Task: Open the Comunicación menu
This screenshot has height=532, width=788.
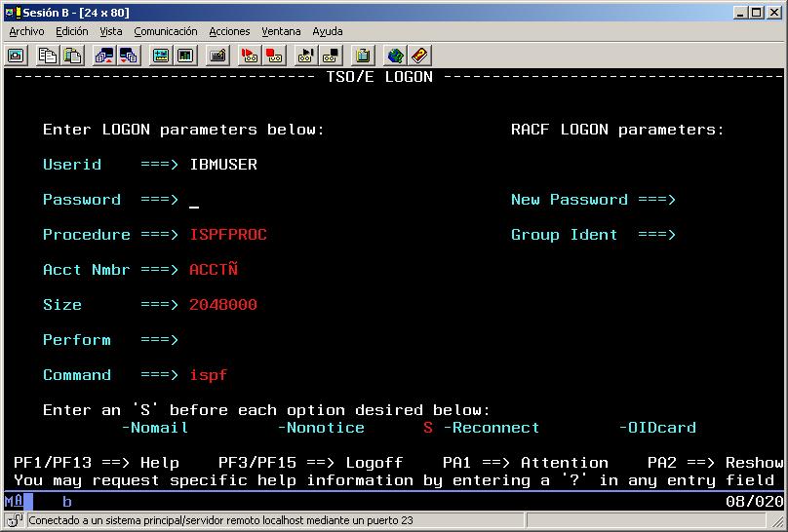Action: point(166,31)
